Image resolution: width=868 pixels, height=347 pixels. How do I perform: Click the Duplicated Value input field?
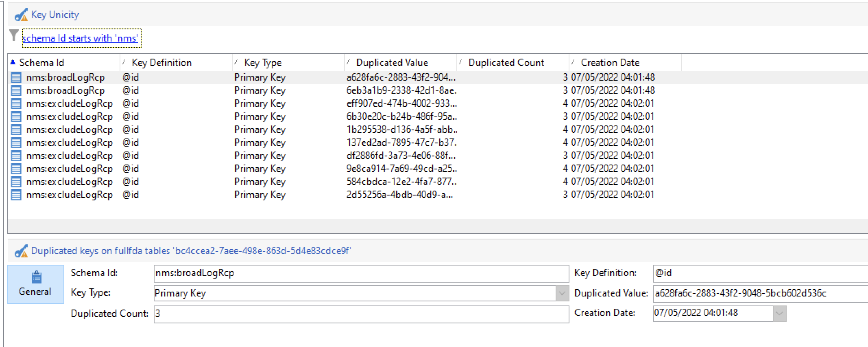pyautogui.click(x=761, y=294)
